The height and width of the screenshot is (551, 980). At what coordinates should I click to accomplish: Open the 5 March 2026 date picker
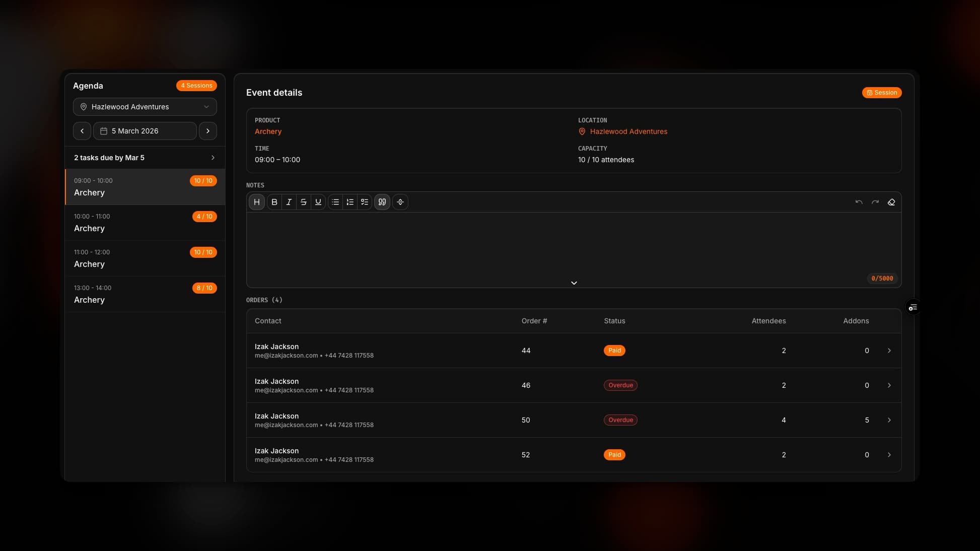tap(145, 131)
